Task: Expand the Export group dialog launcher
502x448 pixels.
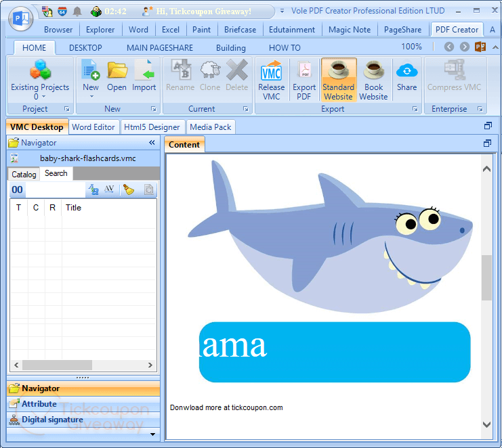Action: click(x=415, y=109)
